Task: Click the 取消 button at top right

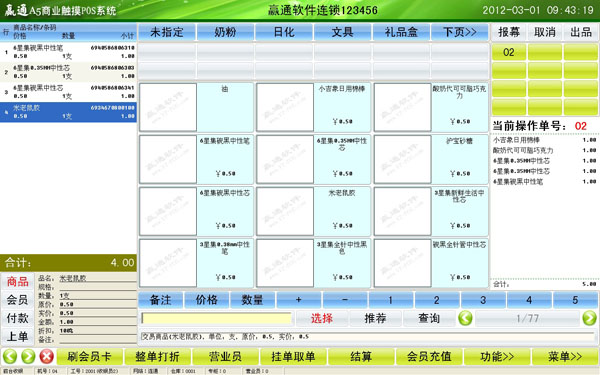Action: pyautogui.click(x=545, y=32)
